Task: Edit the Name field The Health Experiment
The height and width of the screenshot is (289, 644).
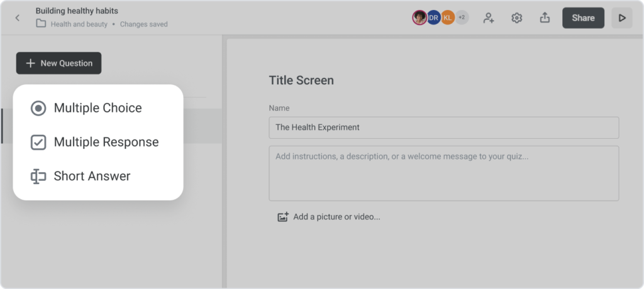Action: coord(444,128)
